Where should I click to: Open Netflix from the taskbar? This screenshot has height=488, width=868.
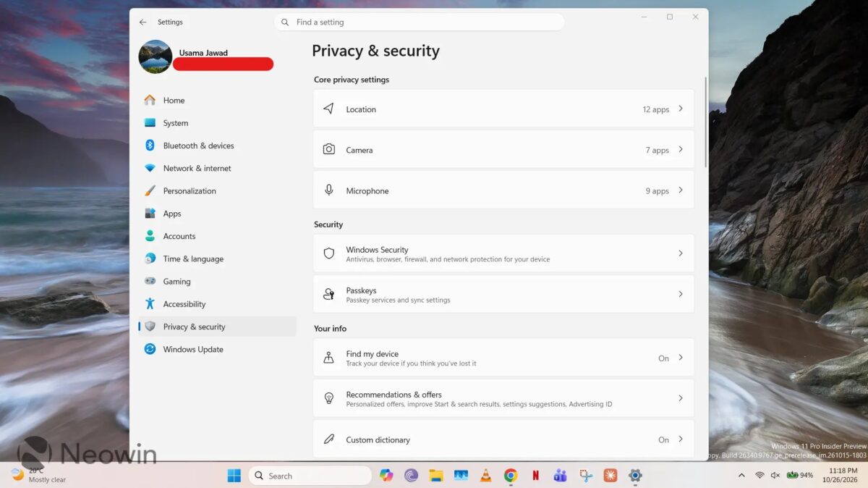535,476
